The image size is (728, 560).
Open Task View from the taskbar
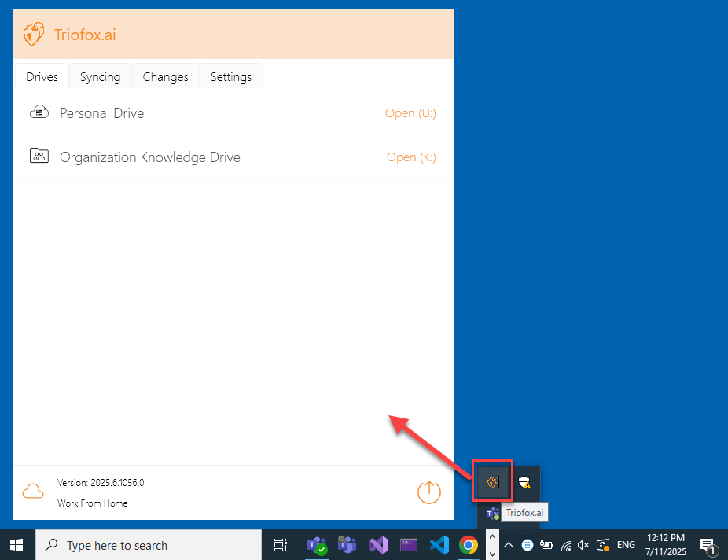click(x=281, y=545)
